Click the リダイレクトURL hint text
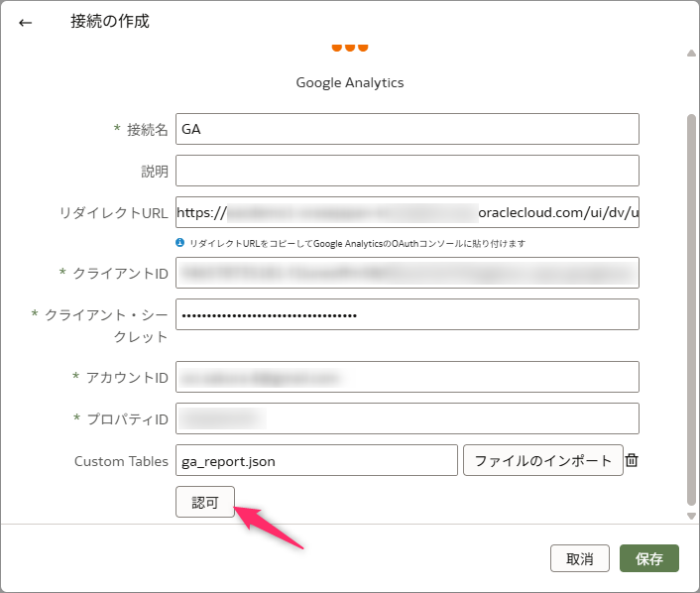 357,243
